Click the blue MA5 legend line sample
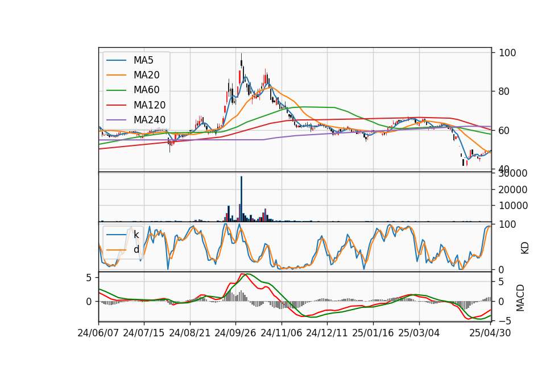Screen dimensions: 546x392 116,60
